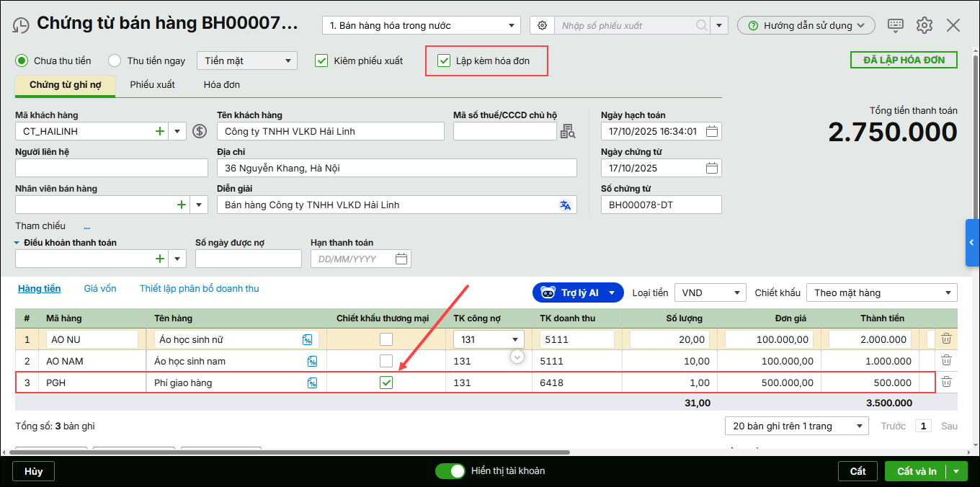Click the customer debt dollar icon
980x487 pixels.
coord(200,132)
